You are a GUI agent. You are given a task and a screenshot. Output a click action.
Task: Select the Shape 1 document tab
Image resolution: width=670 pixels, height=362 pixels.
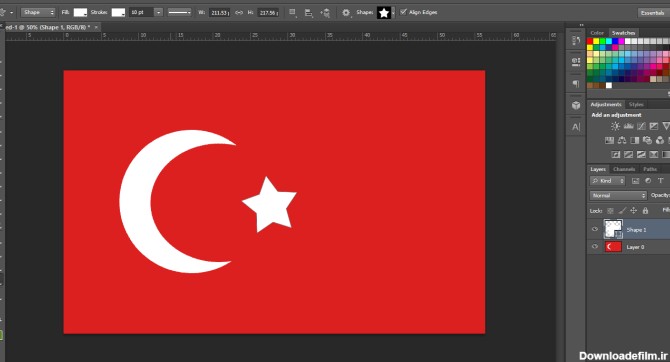[x=47, y=27]
